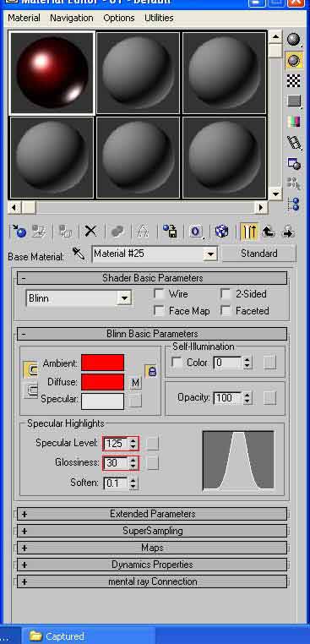Open the Utilities menu
Image resolution: width=310 pixels, height=644 pixels.
[x=159, y=18]
